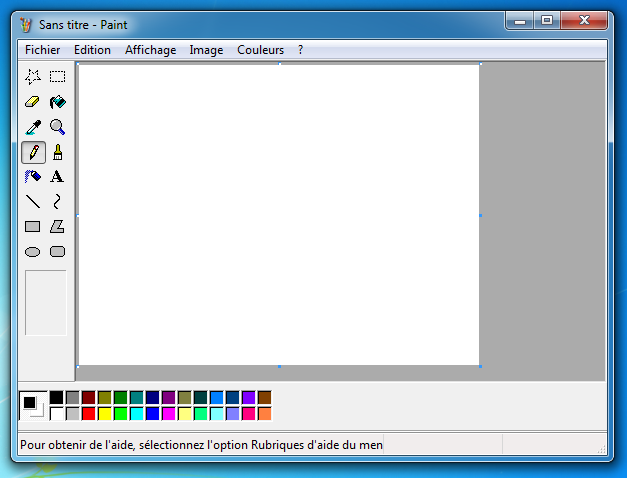Select the color picker eyedropper tool
Image resolution: width=627 pixels, height=478 pixels.
tap(33, 127)
